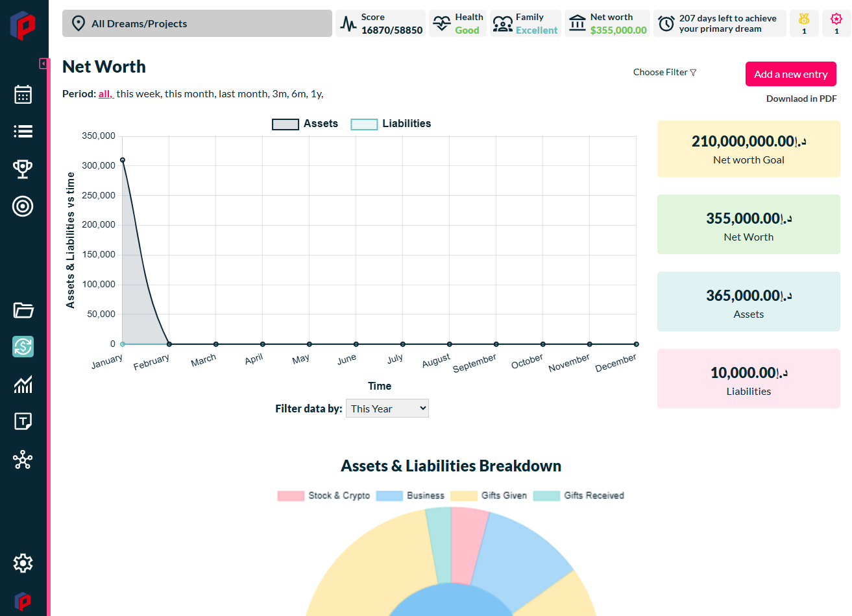Toggle Gifts Received legend item
Viewport: 852px width, 616px height.
tap(579, 495)
